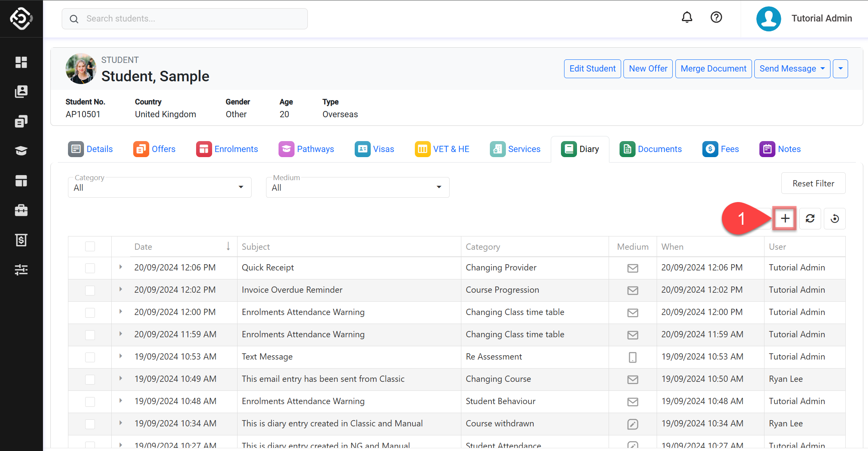Viewport: 868px width, 451px height.
Task: Click email icon in Changing Course row
Action: pyautogui.click(x=632, y=379)
